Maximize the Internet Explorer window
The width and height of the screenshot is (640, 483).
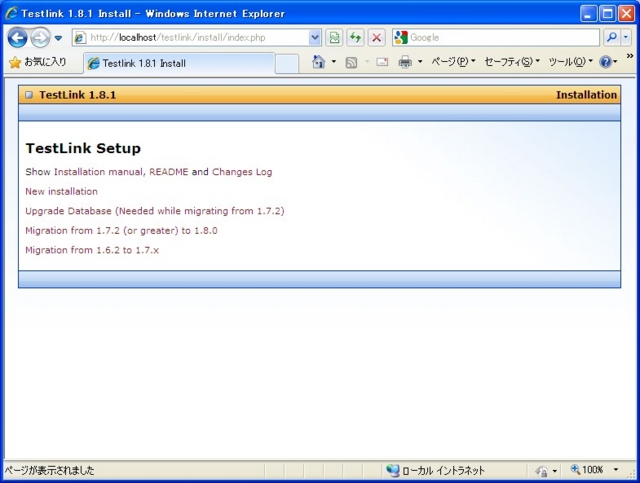607,14
